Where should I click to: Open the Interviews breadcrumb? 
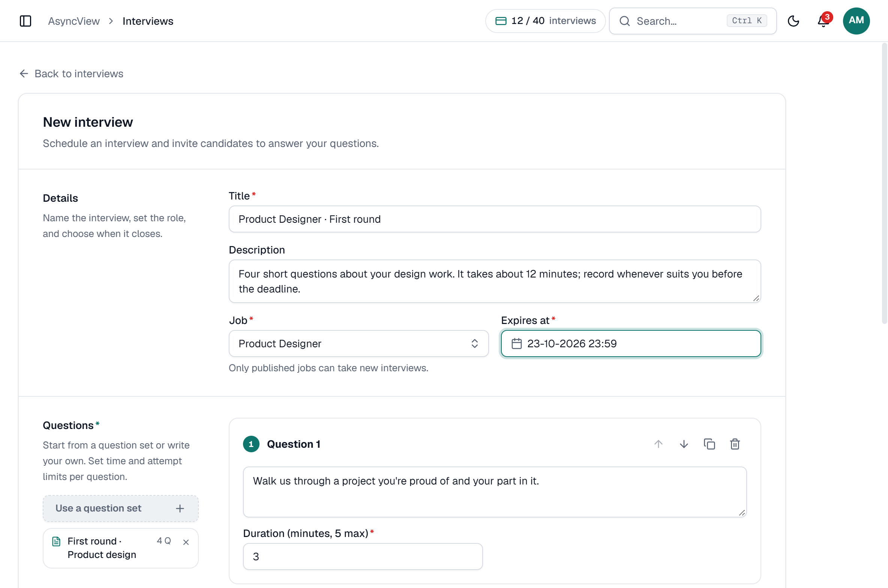tap(148, 21)
